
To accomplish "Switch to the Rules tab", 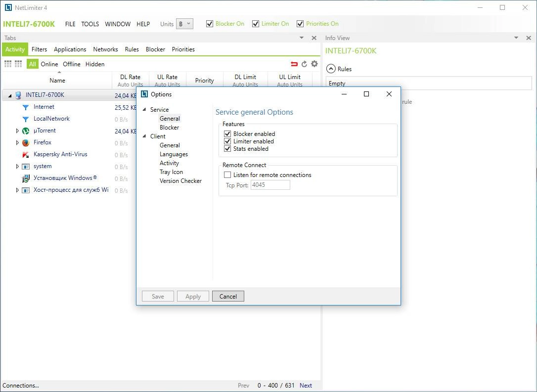I will tap(132, 49).
